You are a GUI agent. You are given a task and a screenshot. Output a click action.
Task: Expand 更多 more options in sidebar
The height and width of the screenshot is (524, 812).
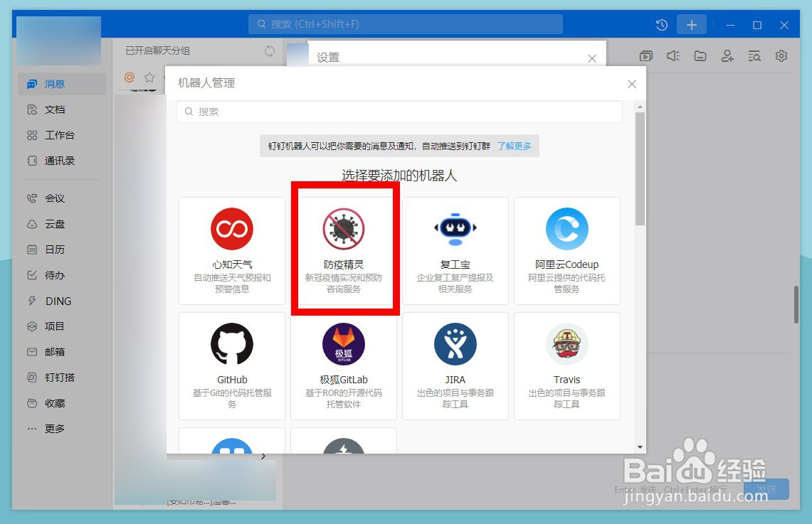click(x=46, y=429)
